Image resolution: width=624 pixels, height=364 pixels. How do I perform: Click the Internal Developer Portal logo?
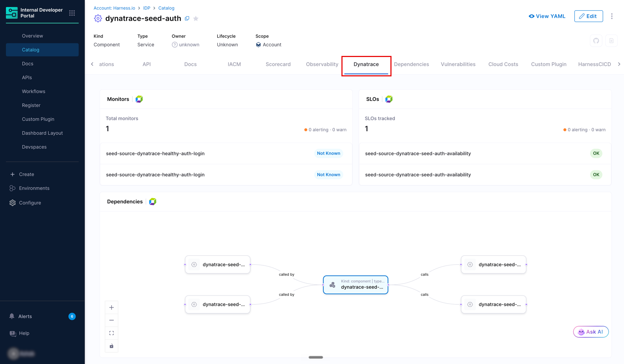[12, 13]
